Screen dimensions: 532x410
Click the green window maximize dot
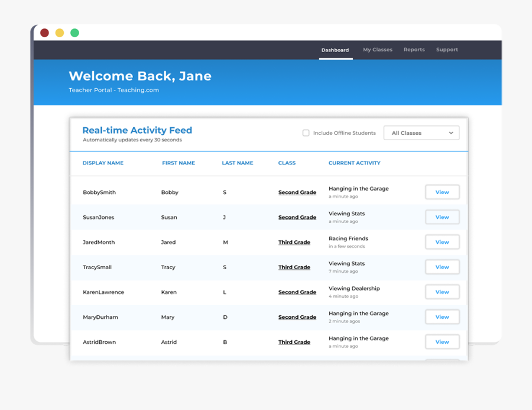click(x=74, y=33)
